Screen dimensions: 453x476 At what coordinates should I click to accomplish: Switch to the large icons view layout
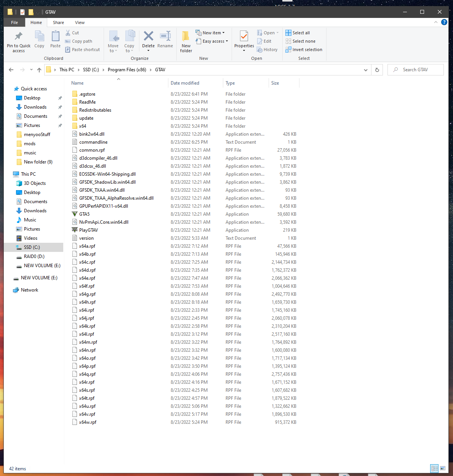tap(443, 468)
